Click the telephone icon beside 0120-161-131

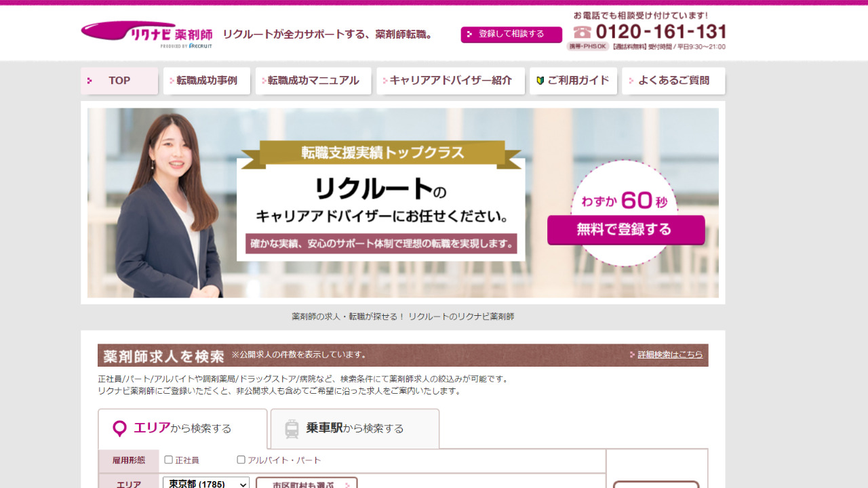pos(582,32)
